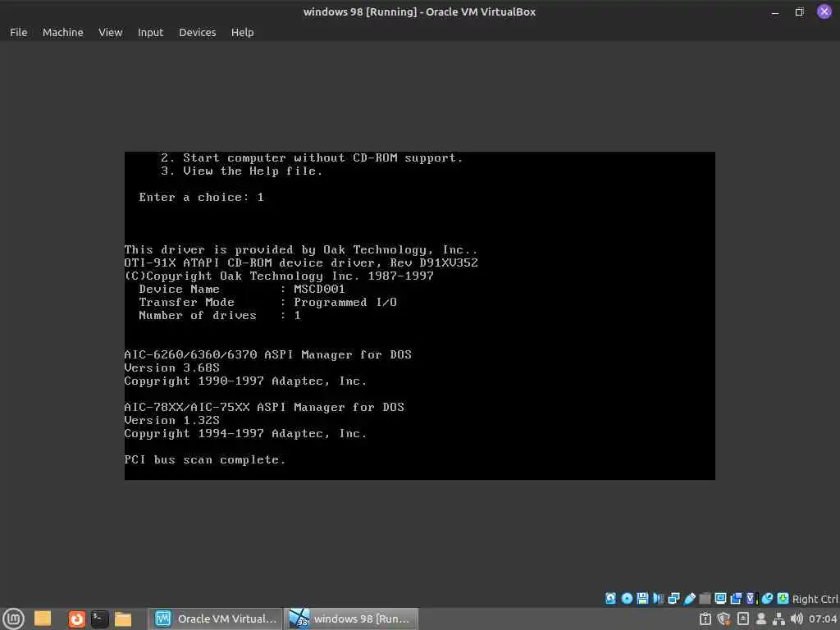Click the 'Device Name : MSCD001' line
The height and width of the screenshot is (630, 840).
(x=242, y=290)
